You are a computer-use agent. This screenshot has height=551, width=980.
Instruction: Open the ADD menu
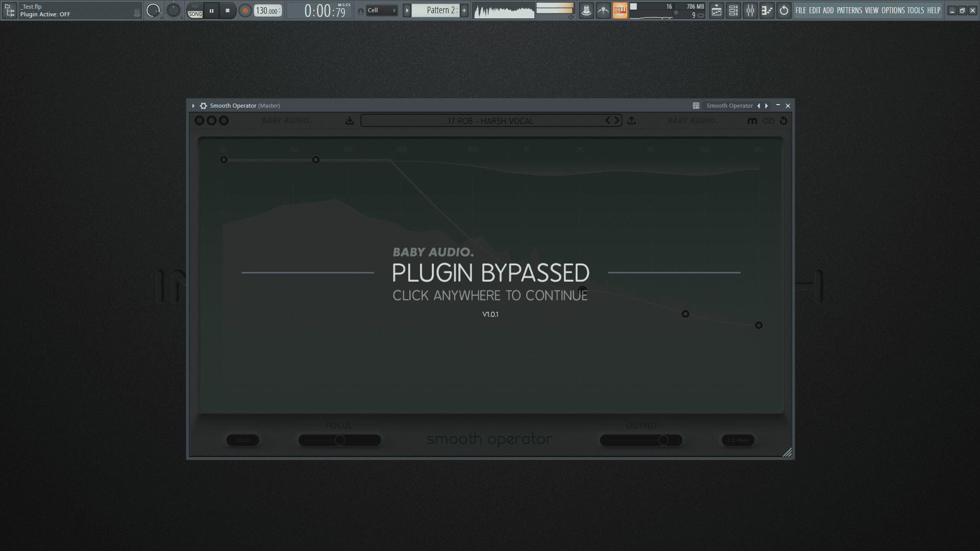click(x=828, y=10)
